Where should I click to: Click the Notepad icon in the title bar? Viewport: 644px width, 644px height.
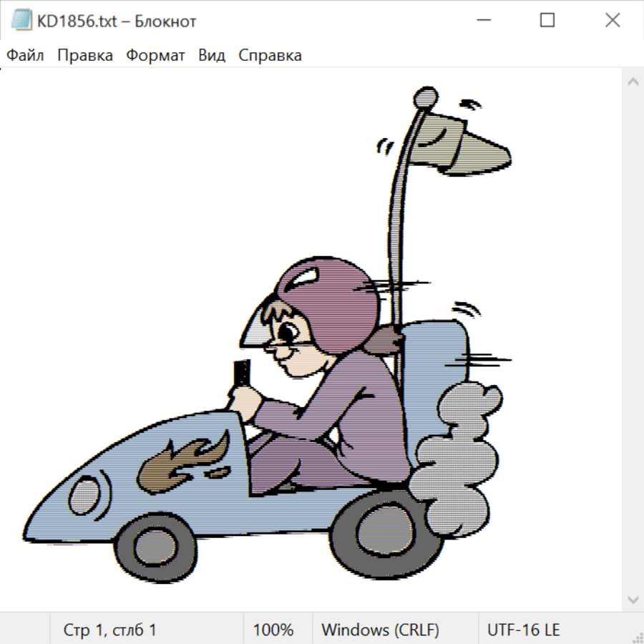point(22,21)
